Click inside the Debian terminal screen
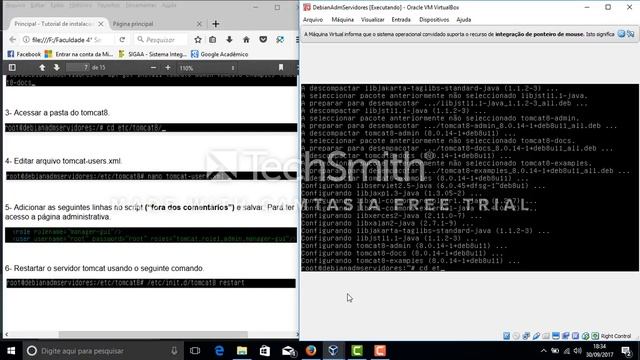This screenshot has width=640, height=360. click(x=470, y=178)
